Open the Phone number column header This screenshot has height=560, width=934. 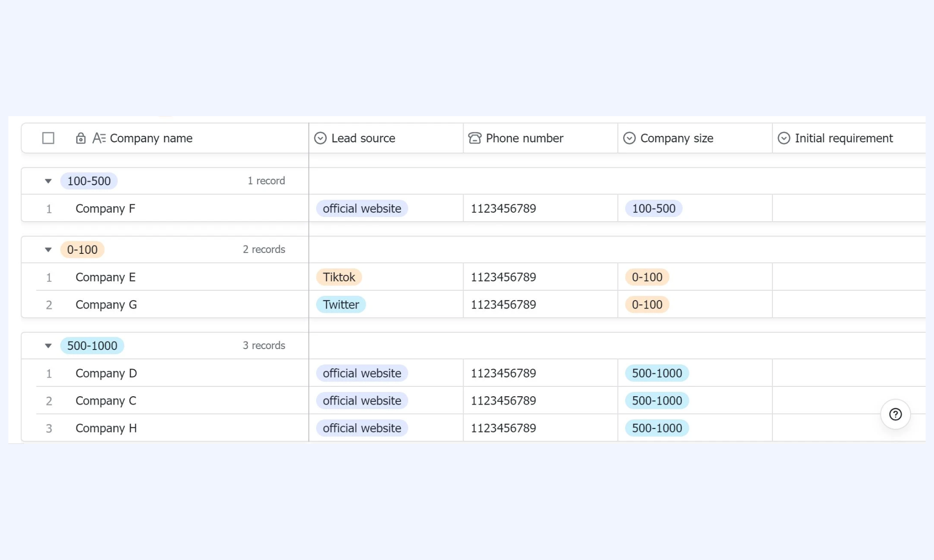point(540,138)
